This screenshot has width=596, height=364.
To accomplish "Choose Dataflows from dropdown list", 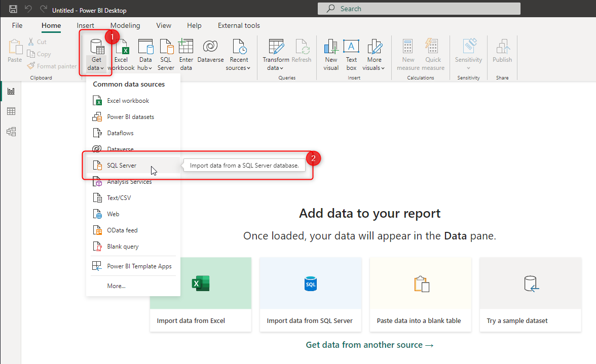I will tap(133, 133).
